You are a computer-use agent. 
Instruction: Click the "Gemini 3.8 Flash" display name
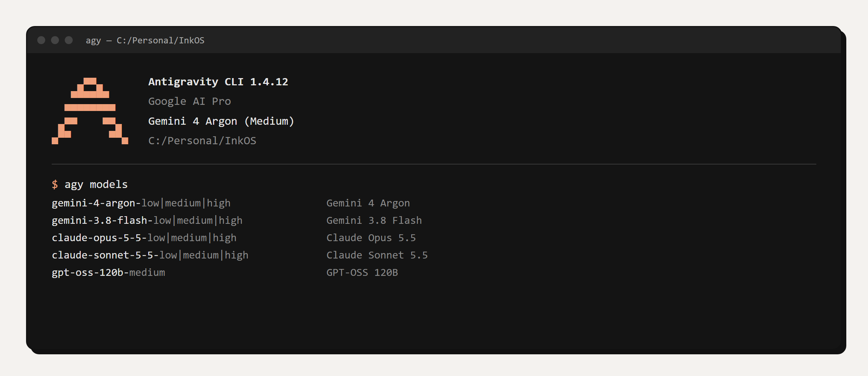tap(374, 221)
